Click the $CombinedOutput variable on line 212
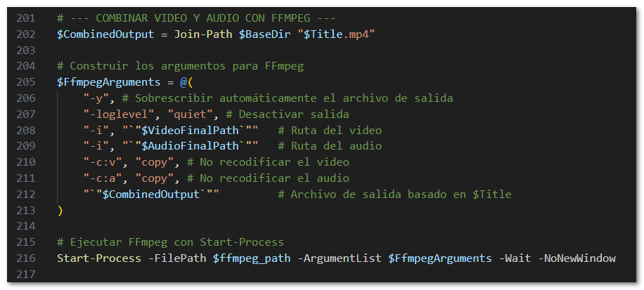Screen dimensions: 644x290 (151, 195)
